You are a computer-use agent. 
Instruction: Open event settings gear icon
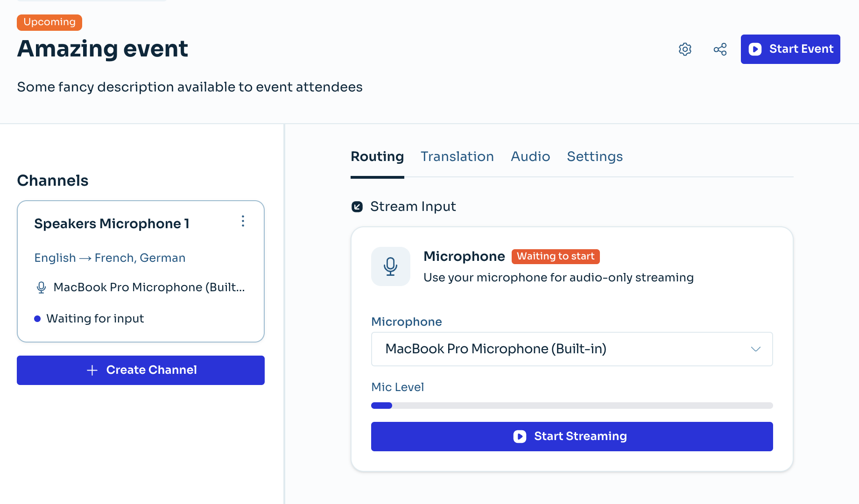point(685,49)
